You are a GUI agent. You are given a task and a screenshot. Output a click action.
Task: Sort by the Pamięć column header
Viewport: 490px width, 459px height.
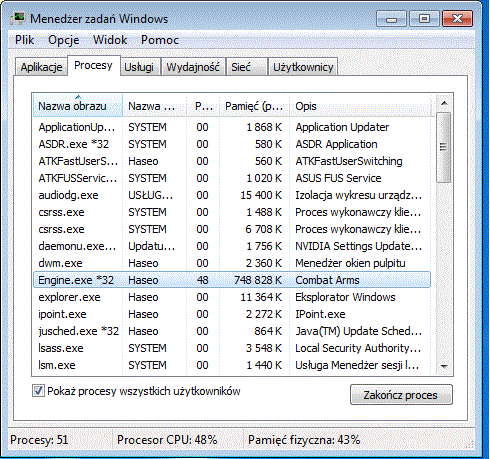[254, 106]
